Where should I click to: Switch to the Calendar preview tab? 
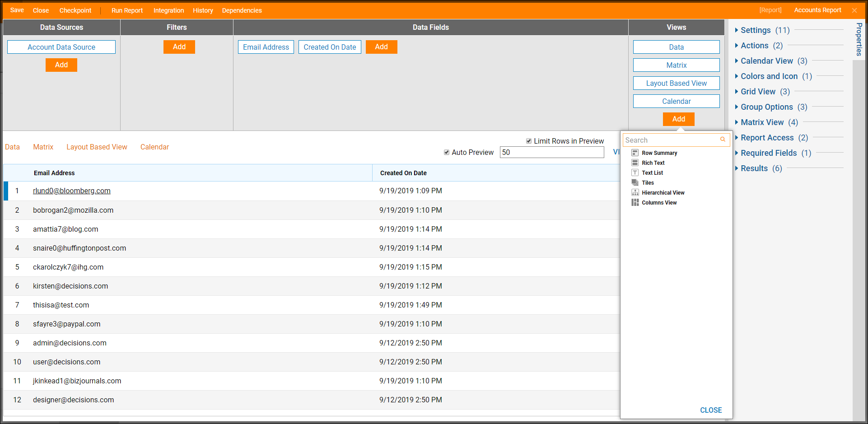pyautogui.click(x=154, y=147)
